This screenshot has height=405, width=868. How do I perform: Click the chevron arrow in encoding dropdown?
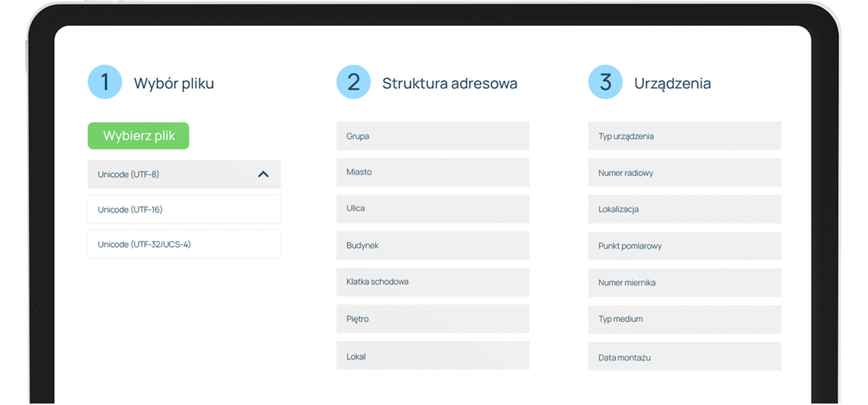click(263, 174)
